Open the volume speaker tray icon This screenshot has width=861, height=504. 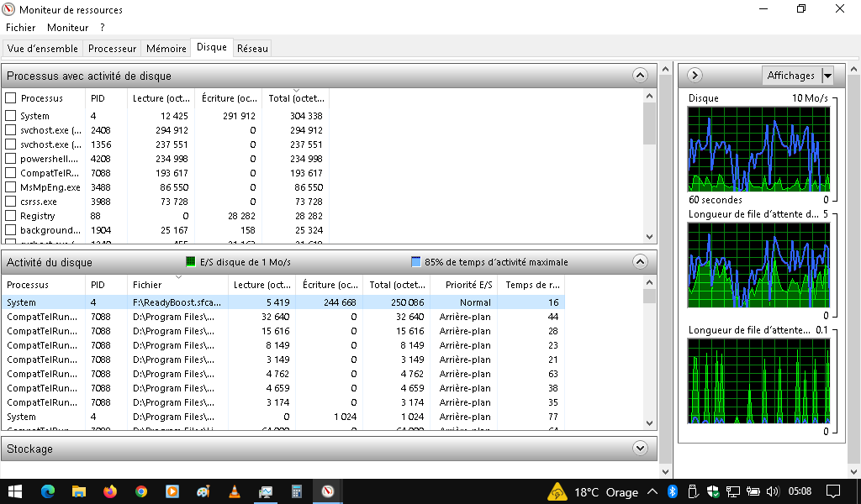[x=773, y=491]
